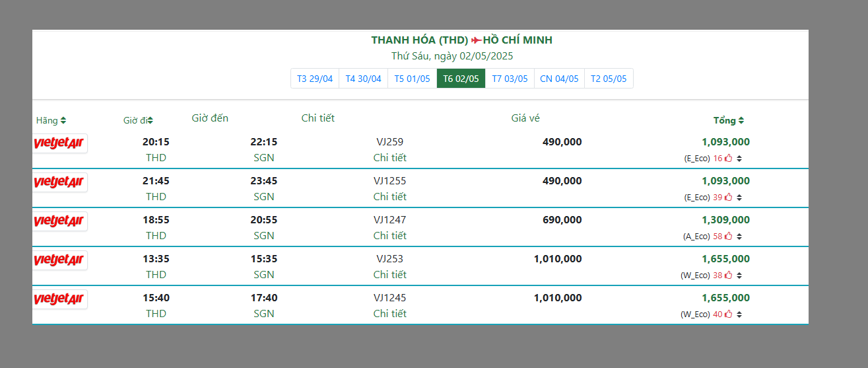Click thumbs-up icon on the A_Eco row
The image size is (868, 368).
(729, 237)
